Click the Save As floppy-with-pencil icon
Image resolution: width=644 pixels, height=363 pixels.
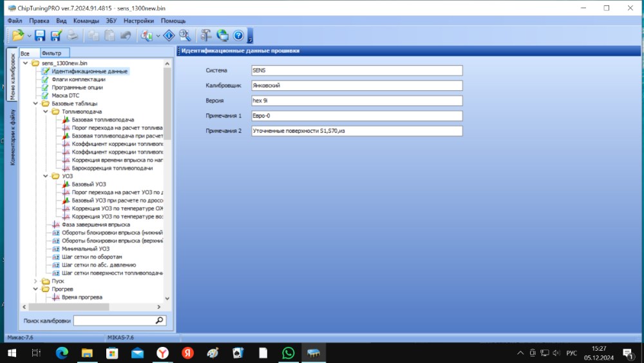coord(56,35)
